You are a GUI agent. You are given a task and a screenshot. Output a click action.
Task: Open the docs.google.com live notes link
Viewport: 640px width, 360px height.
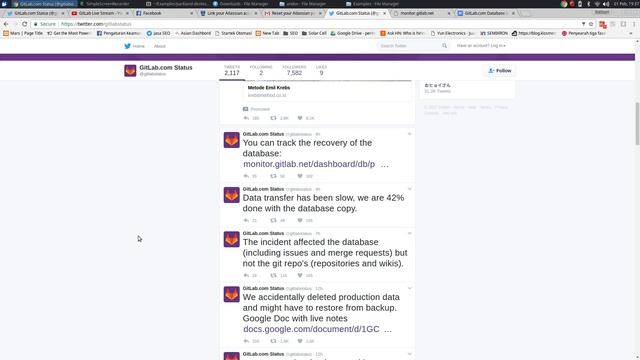click(311, 329)
